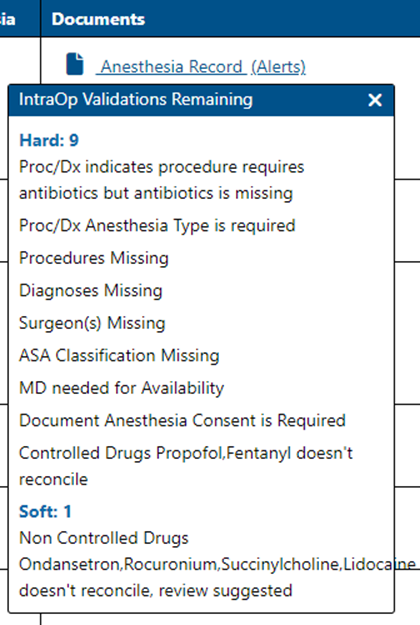This screenshot has height=625, width=420.
Task: Select the Diagnoses Missing validation
Action: [x=91, y=291]
